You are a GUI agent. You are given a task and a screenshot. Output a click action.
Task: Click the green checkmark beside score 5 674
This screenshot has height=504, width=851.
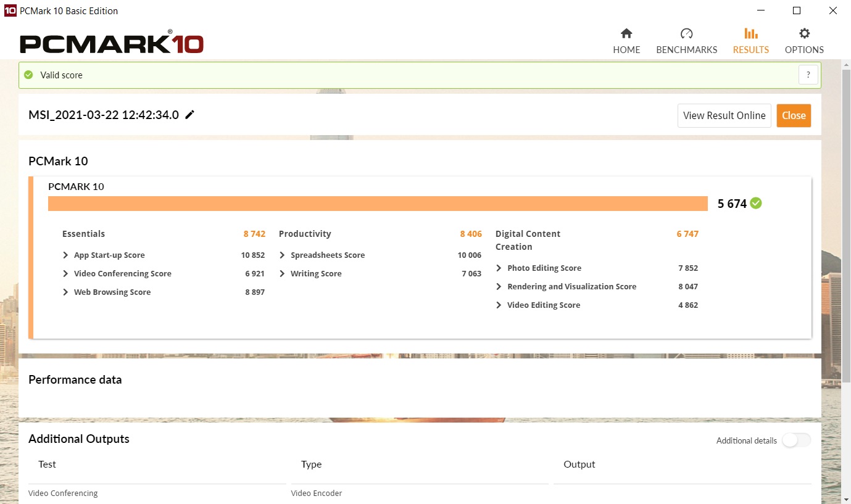tap(756, 203)
